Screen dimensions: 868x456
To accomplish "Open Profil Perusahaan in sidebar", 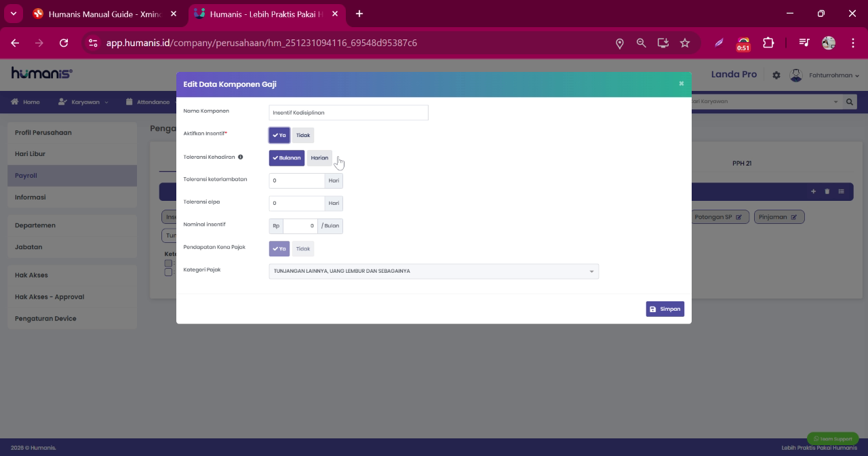I will [72, 132].
